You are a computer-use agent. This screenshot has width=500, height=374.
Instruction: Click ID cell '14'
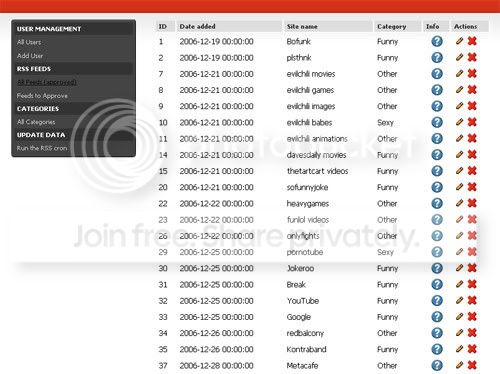[163, 155]
